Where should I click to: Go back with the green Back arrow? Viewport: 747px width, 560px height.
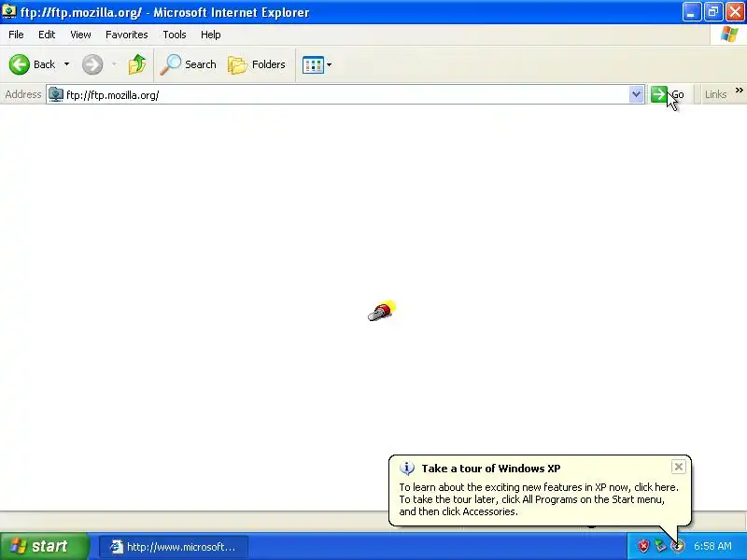32,64
